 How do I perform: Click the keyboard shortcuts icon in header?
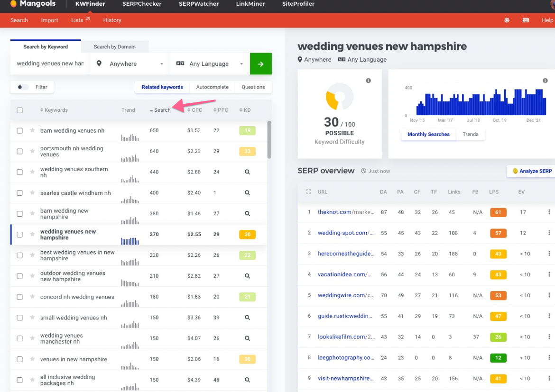pyautogui.click(x=526, y=20)
